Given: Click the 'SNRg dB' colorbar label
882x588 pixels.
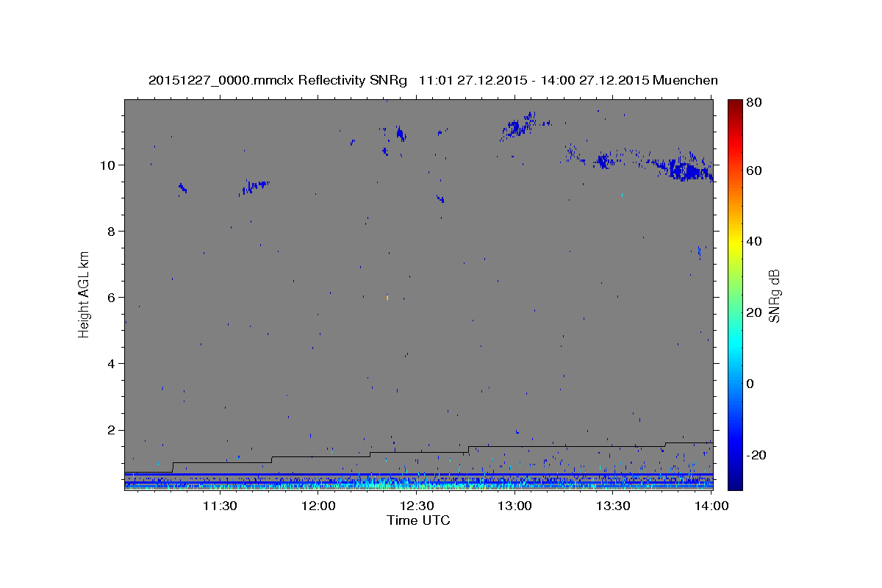Looking at the screenshot, I should tap(774, 295).
